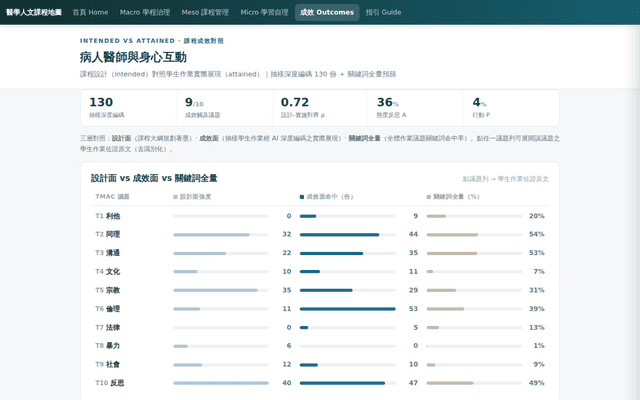This screenshot has width=640, height=400.
Task: Open the 指引 Guide nav item
Action: 383,12
